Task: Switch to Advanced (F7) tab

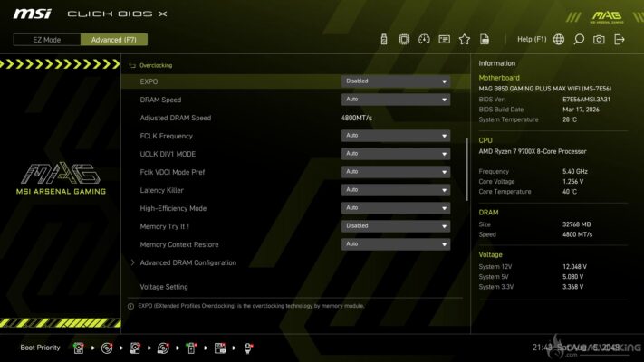Action: click(x=114, y=40)
